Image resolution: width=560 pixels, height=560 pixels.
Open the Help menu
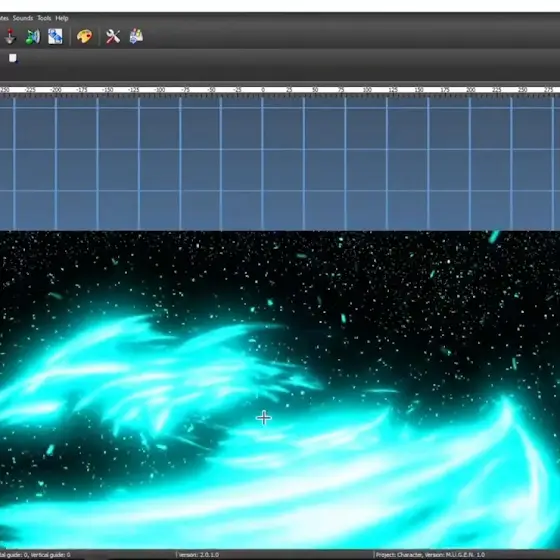(x=62, y=18)
